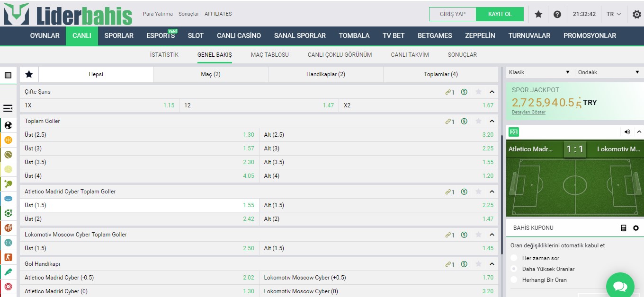This screenshot has height=297, width=644.
Task: Collapse the Gol Handikapı market
Action: (492, 264)
